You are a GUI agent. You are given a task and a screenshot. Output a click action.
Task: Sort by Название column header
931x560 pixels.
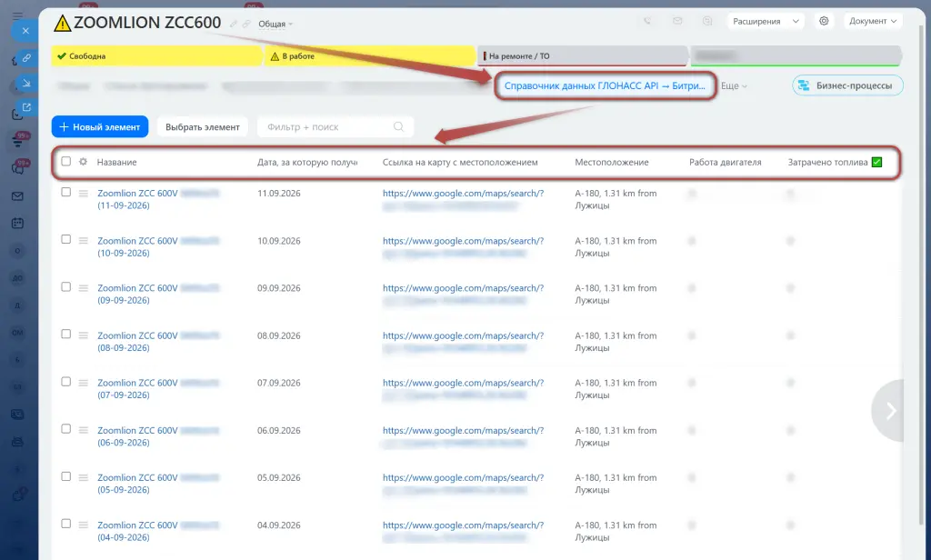117,162
